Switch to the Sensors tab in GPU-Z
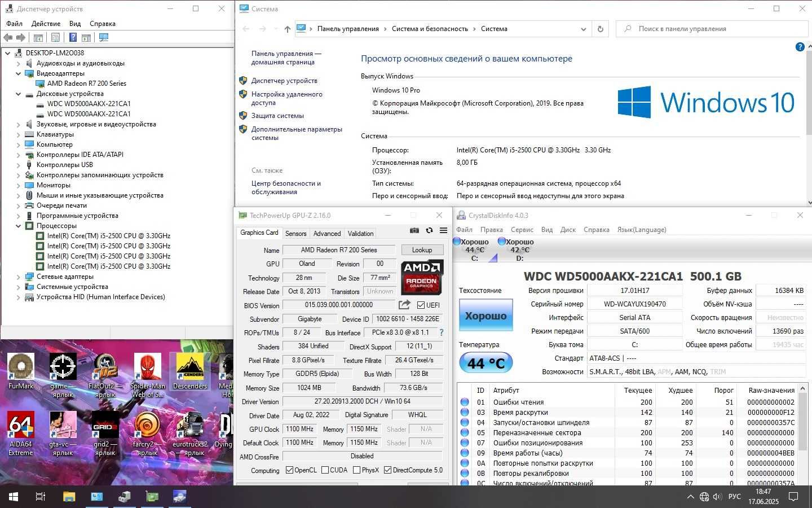Viewport: 812px width, 508px height. pyautogui.click(x=295, y=233)
